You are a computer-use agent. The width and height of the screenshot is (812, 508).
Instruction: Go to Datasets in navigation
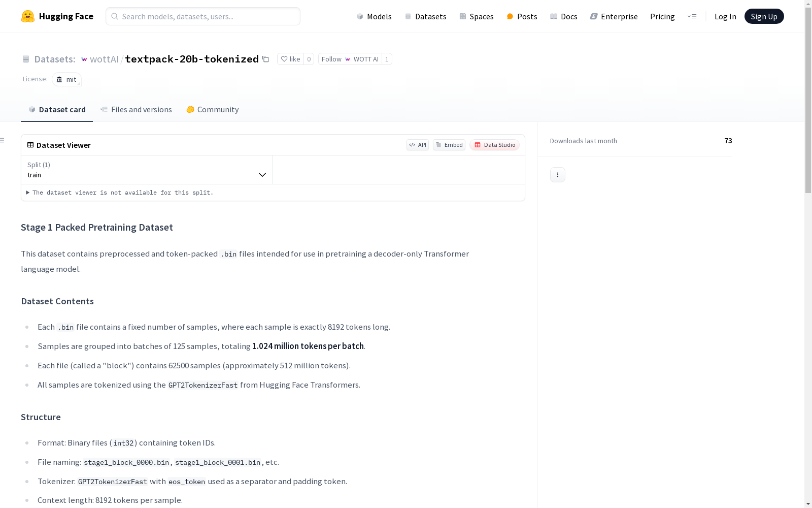click(x=425, y=16)
